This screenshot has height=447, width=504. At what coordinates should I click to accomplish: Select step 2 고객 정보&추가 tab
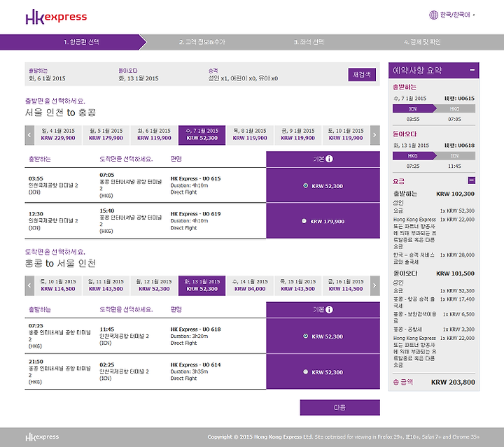pyautogui.click(x=202, y=42)
